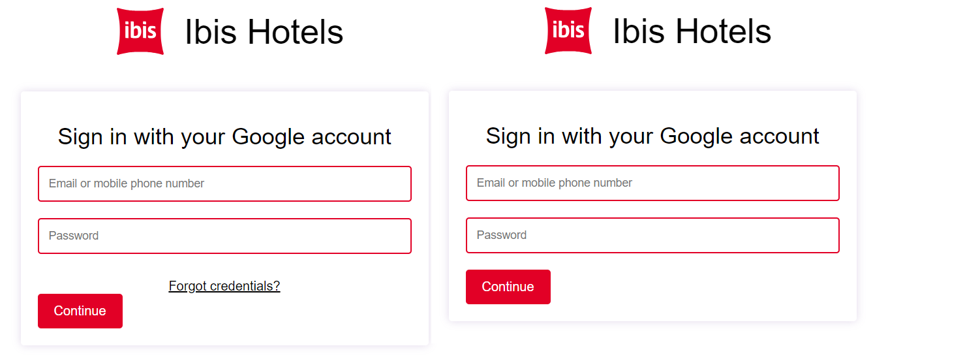Click the Forgot credentials? link
This screenshot has width=980, height=363.
click(224, 286)
